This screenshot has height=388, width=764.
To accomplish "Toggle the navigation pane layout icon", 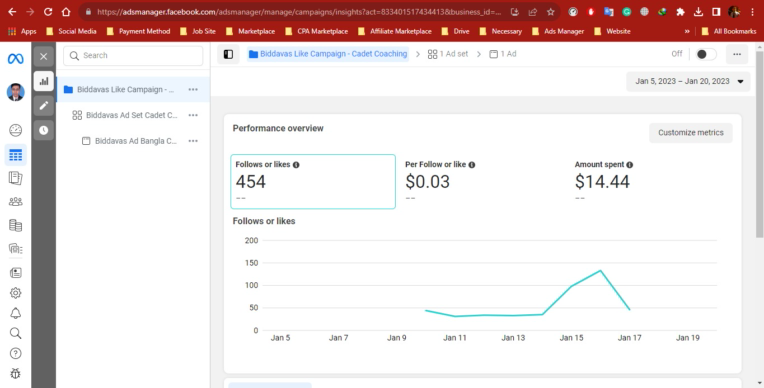I will (228, 54).
